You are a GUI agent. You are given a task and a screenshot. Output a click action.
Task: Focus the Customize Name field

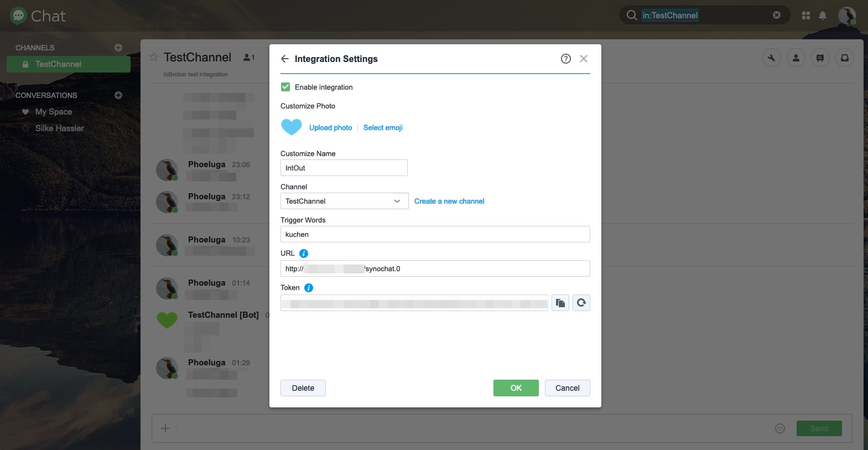click(344, 168)
